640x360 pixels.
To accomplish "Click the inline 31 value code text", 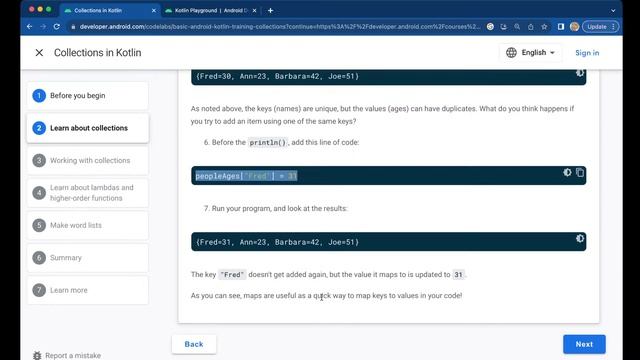I will (x=458, y=275).
